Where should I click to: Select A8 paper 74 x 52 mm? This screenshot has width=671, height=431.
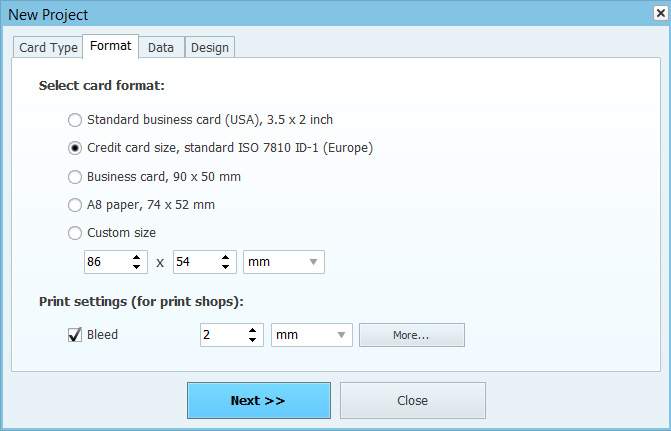(x=141, y=205)
